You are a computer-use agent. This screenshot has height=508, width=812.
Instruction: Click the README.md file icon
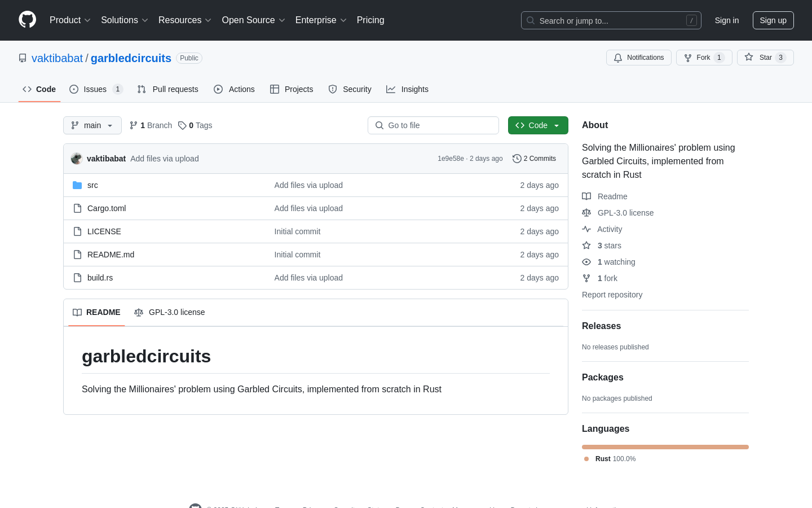(77, 255)
